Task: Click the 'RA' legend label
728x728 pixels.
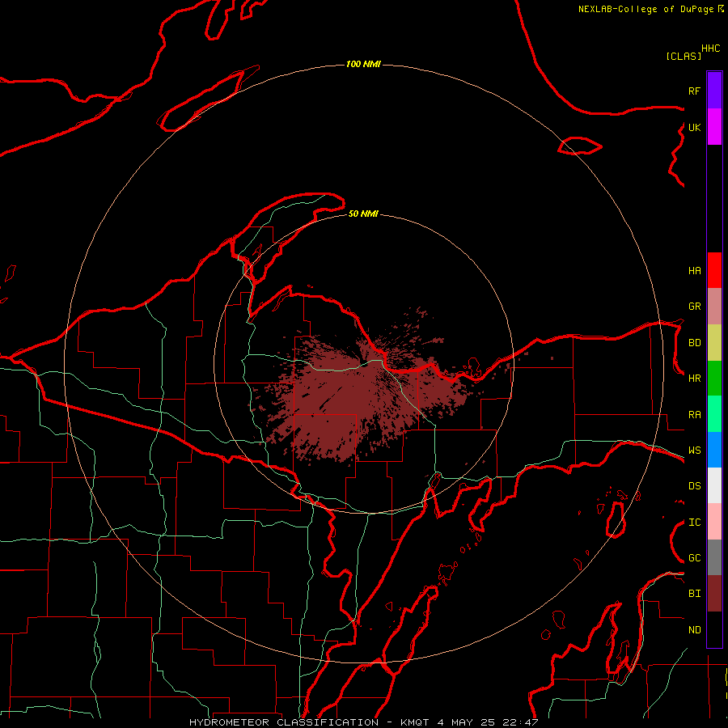Action: (694, 414)
